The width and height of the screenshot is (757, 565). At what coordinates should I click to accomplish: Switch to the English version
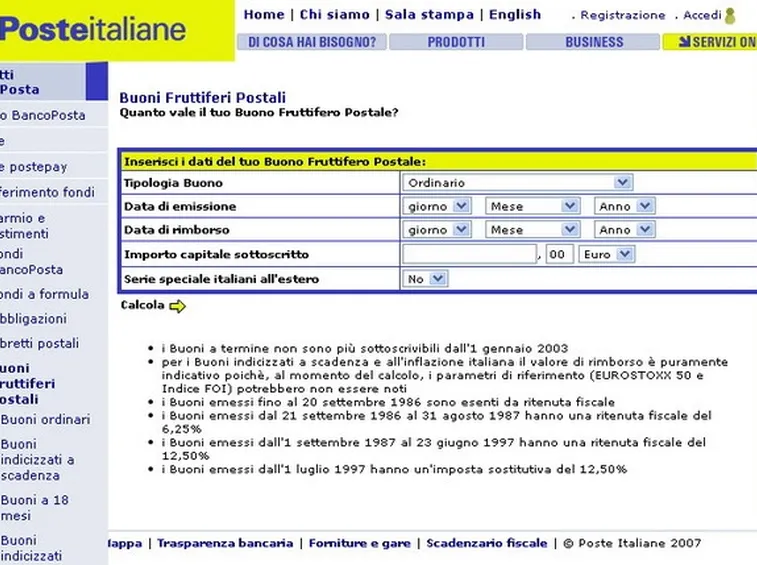(x=515, y=14)
